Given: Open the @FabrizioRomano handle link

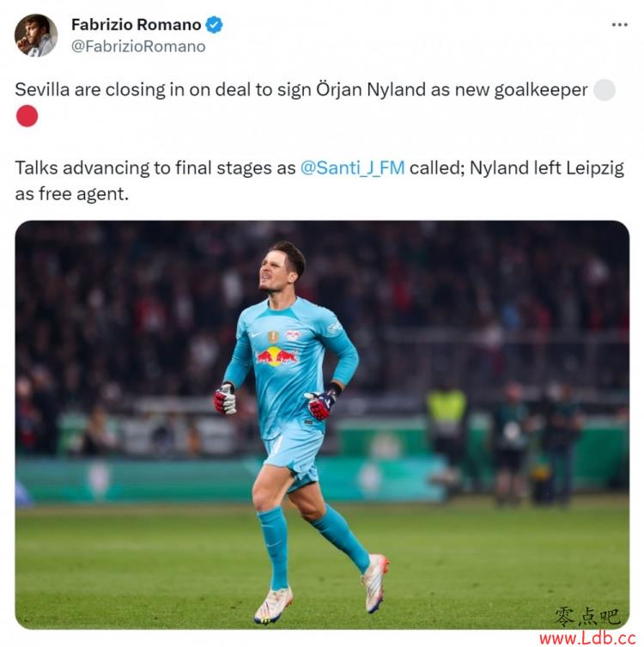Looking at the screenshot, I should tap(138, 46).
